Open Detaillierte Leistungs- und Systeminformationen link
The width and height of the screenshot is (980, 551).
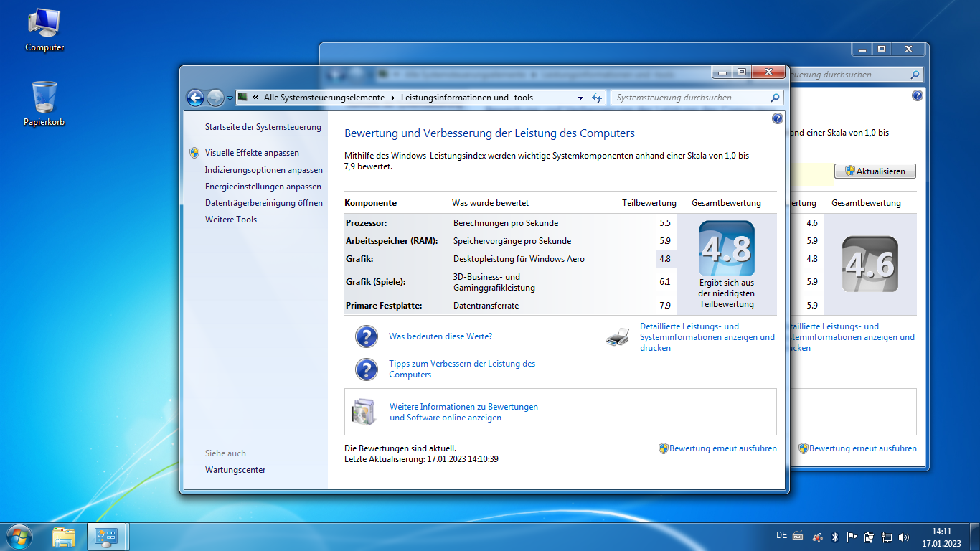click(x=707, y=337)
